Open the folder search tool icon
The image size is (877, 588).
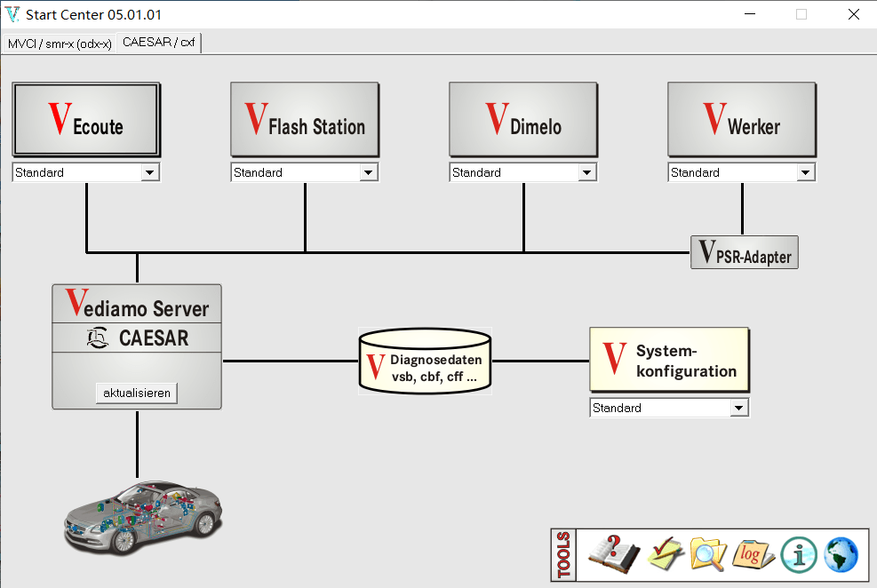click(707, 554)
